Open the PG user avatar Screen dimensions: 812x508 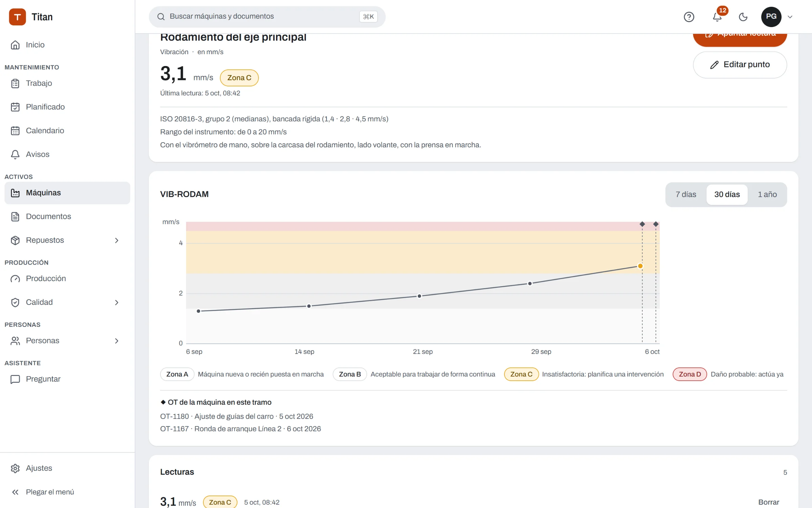771,17
